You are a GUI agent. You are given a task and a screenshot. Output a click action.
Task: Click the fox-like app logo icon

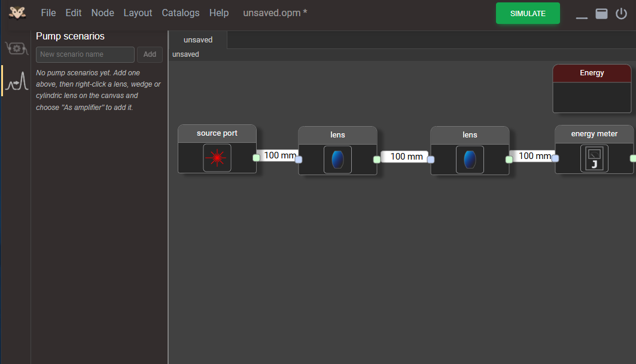click(x=17, y=13)
